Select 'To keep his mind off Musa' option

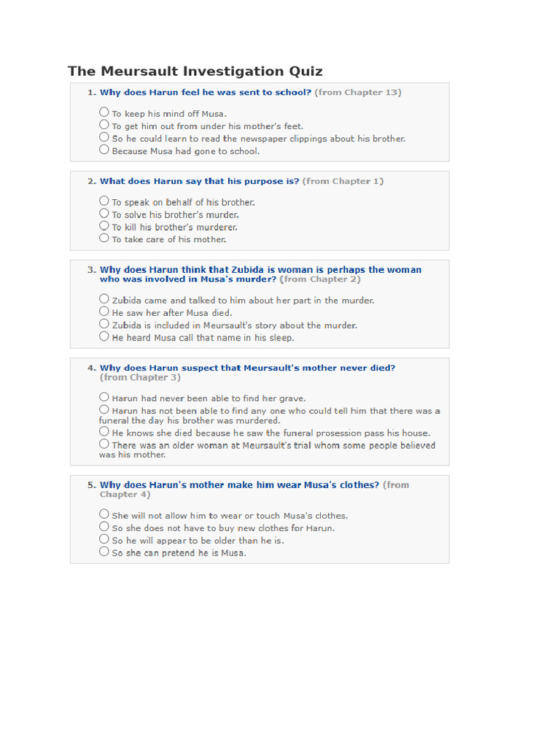coord(104,112)
